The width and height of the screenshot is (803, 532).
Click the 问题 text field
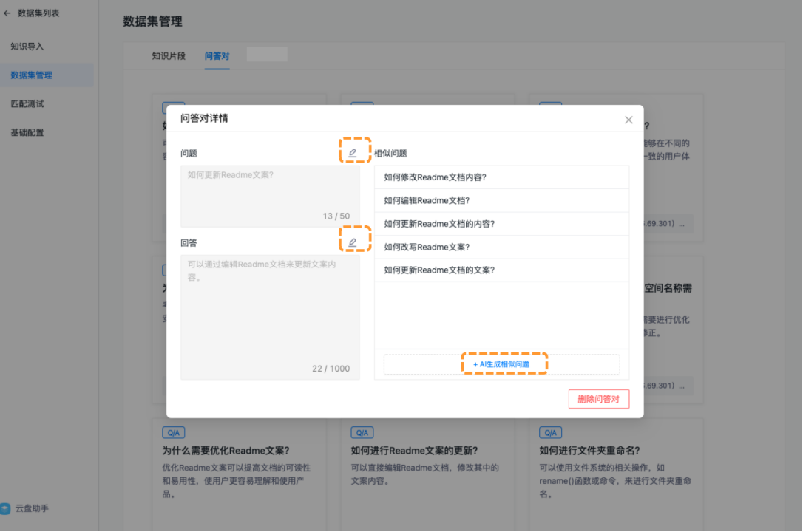(x=270, y=195)
